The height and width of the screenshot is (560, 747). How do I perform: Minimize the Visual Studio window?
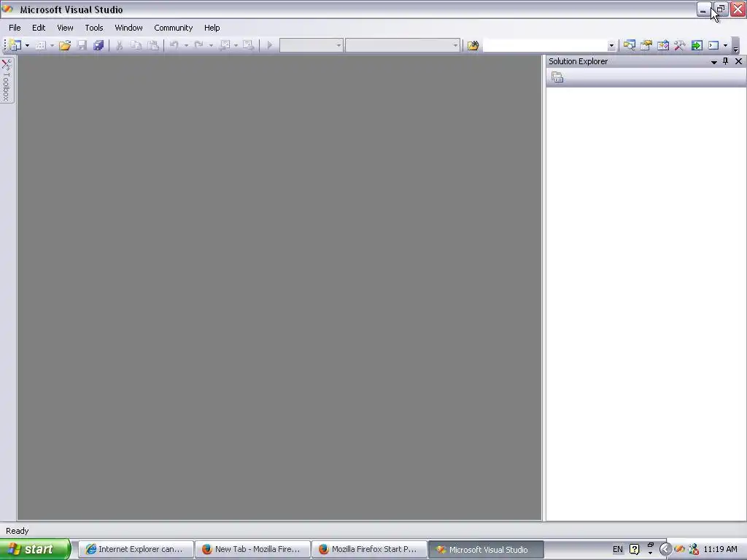(703, 9)
